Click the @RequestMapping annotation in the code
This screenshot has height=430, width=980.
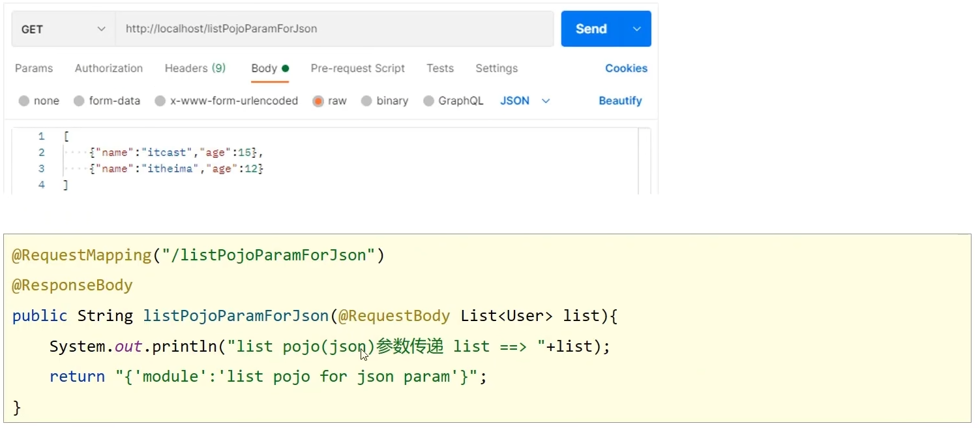point(82,255)
